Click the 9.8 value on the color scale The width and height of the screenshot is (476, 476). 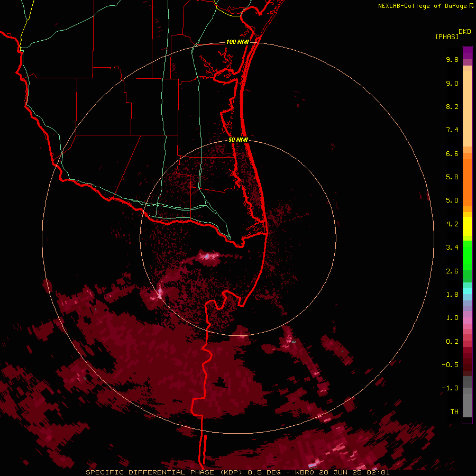coord(452,59)
